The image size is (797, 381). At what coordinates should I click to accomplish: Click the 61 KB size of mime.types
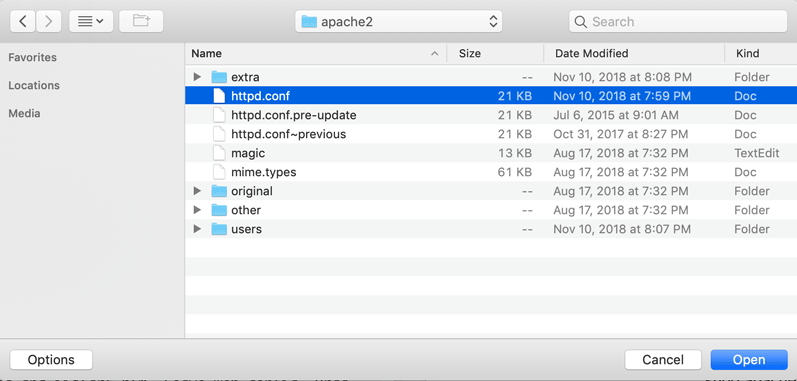click(x=515, y=173)
